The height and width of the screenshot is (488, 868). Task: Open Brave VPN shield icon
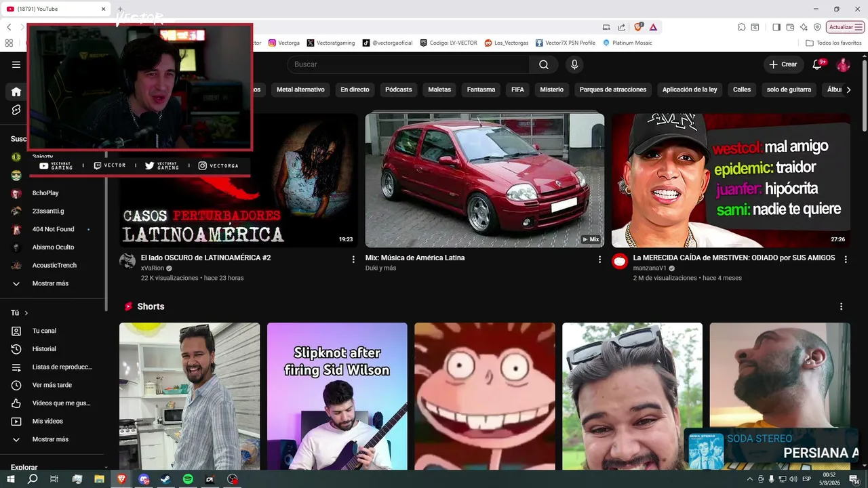coord(817,27)
